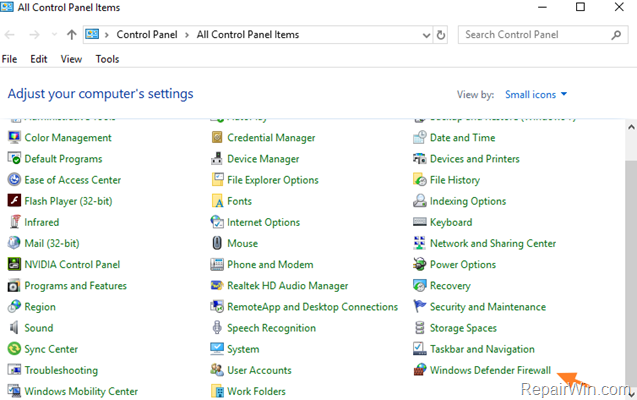This screenshot has width=637, height=400.
Task: Click the Mail (32-bit) icon
Action: [14, 243]
